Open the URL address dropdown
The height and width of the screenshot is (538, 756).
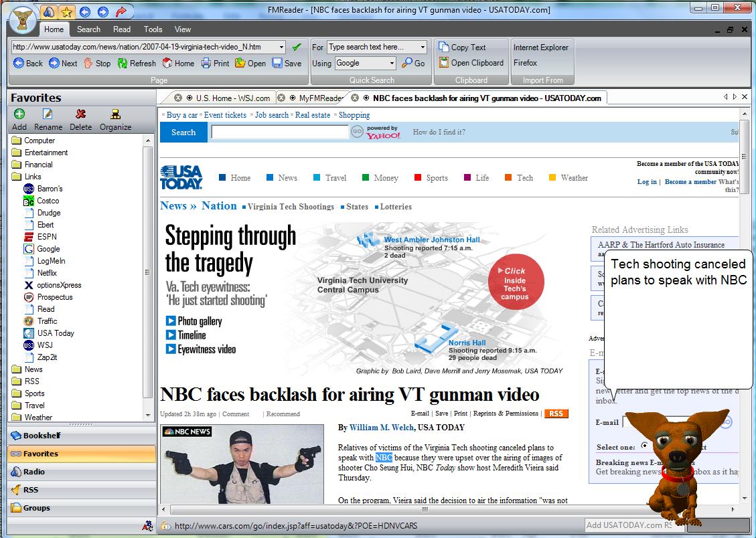click(x=281, y=48)
